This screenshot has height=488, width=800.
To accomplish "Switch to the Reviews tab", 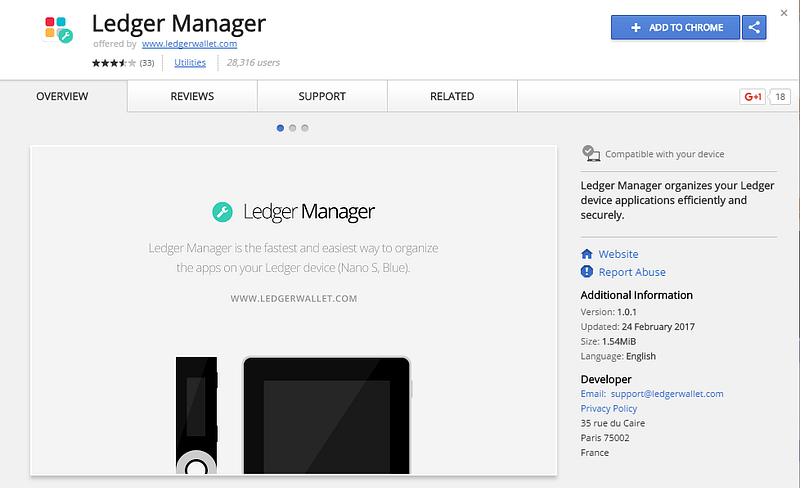I will click(x=192, y=96).
